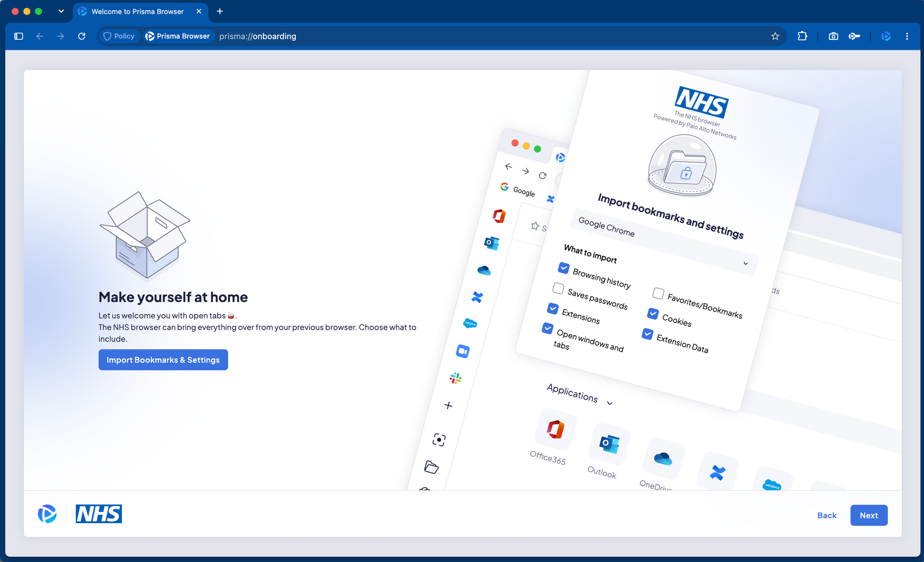Close the browser window with red button
The image size is (924, 562).
click(15, 11)
